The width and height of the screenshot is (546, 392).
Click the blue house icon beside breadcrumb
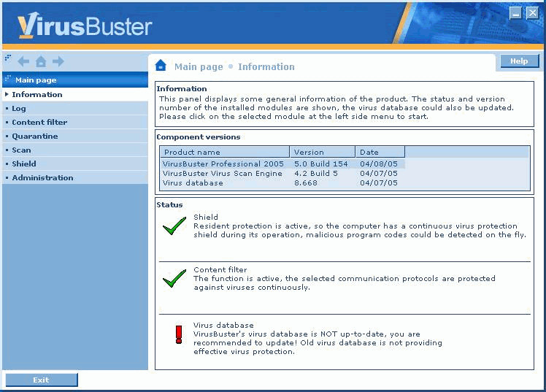pos(161,65)
